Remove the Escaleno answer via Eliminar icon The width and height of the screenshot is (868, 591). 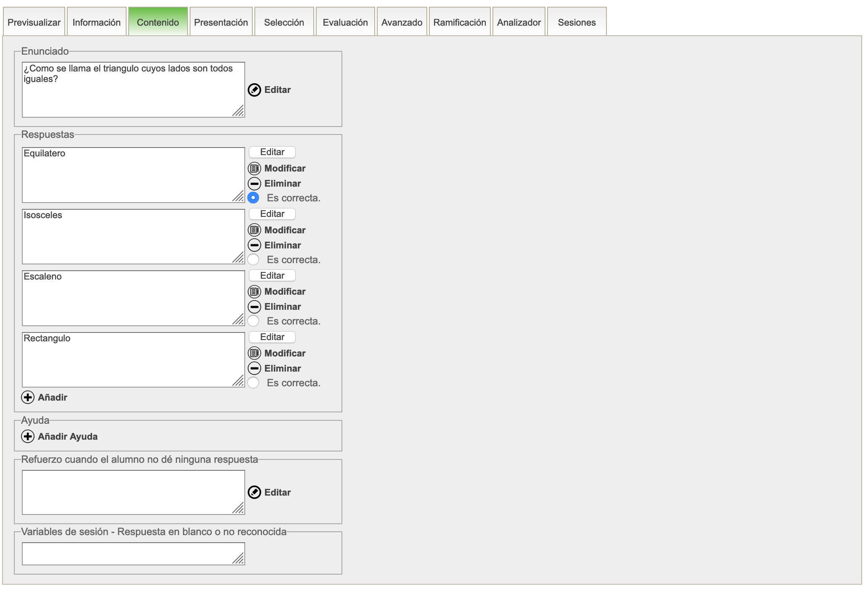pos(254,307)
